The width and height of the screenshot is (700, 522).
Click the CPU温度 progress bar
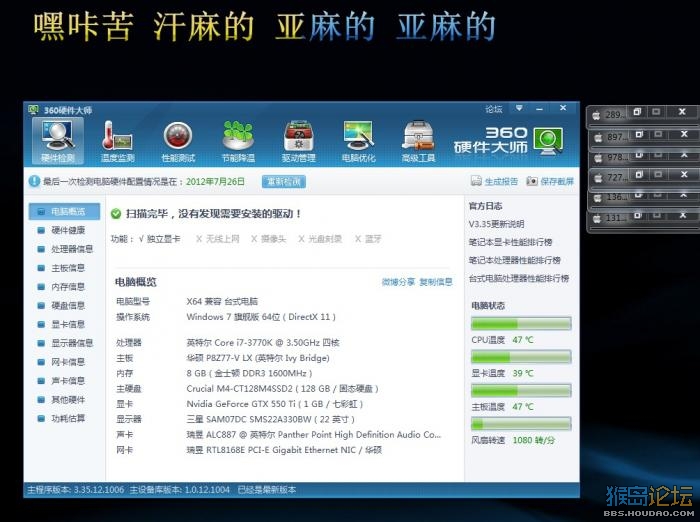[521, 323]
